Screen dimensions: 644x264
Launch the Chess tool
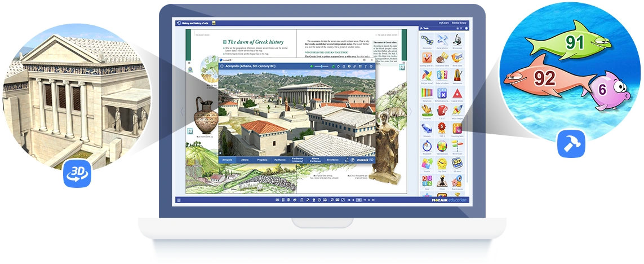click(x=442, y=183)
